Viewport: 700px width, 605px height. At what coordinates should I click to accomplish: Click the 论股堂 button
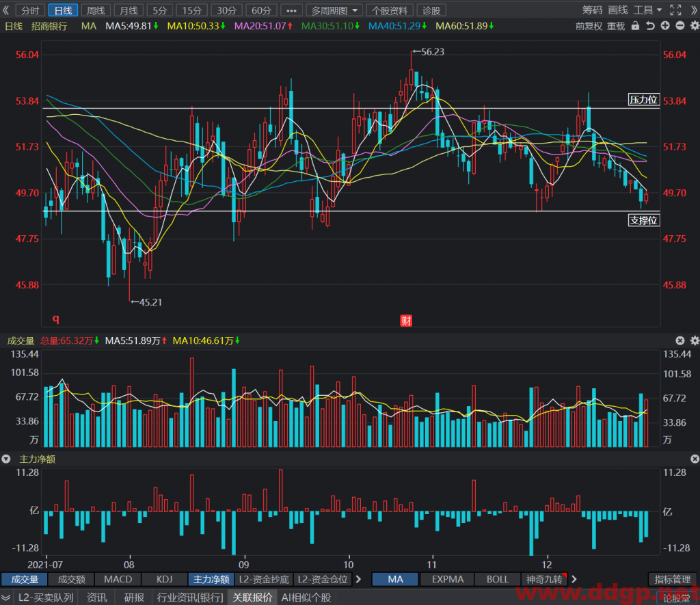(x=676, y=597)
